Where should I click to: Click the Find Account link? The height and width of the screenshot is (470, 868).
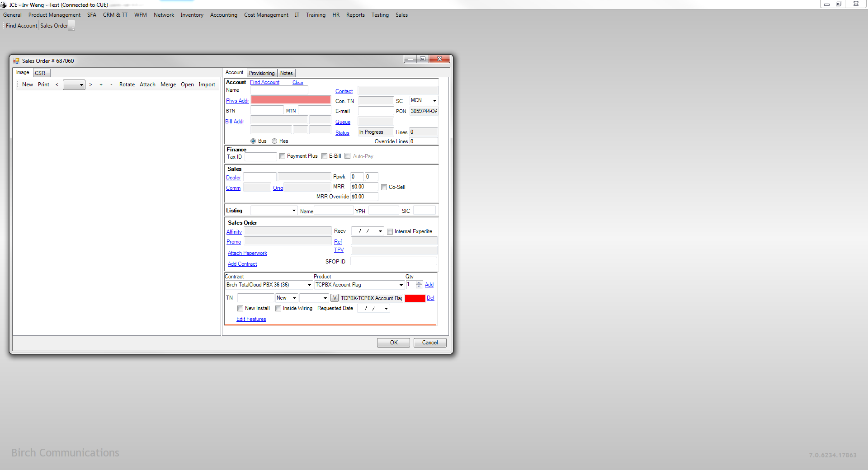264,82
